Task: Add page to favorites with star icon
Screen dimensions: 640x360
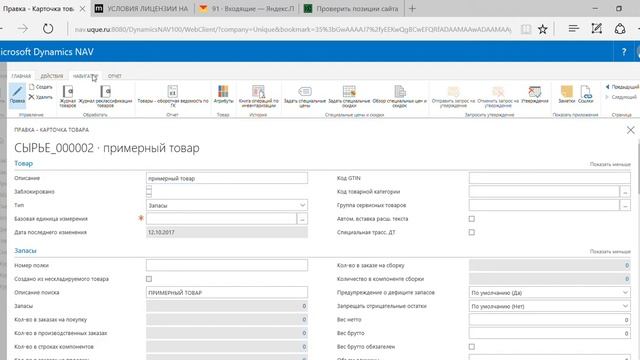Action: [542, 29]
